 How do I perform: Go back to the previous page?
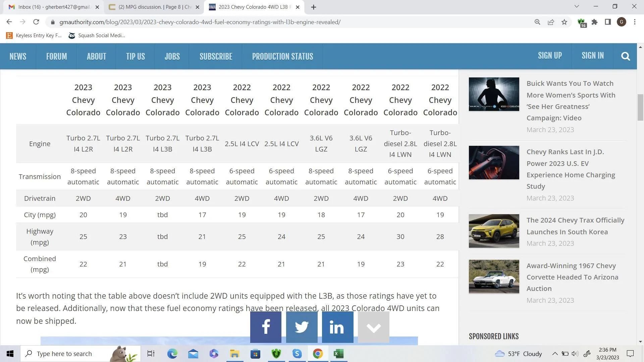click(x=9, y=22)
